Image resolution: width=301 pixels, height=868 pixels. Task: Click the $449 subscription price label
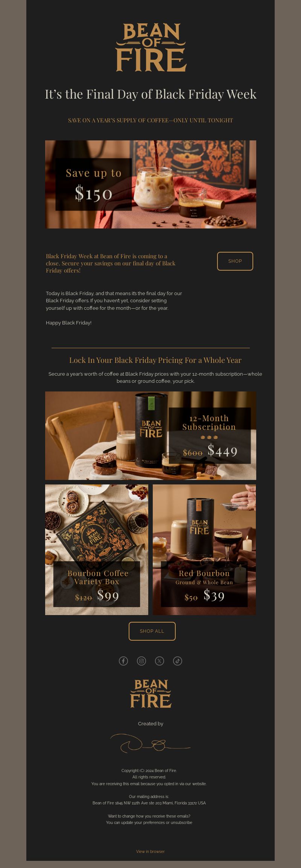222,451
